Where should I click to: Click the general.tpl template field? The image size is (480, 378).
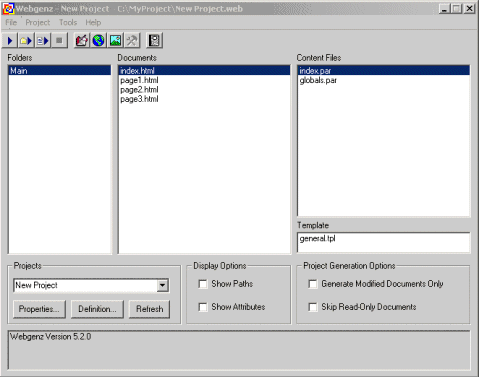tap(384, 242)
